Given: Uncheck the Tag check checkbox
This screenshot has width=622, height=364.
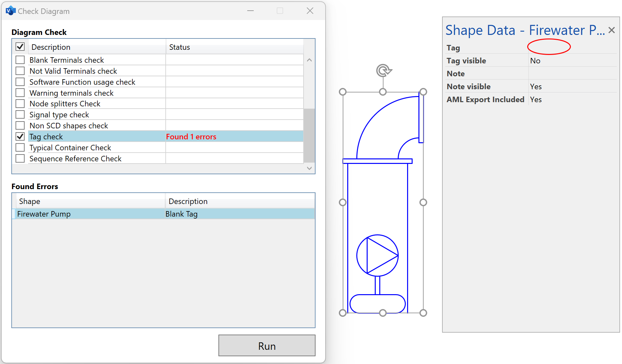Looking at the screenshot, I should coord(20,136).
